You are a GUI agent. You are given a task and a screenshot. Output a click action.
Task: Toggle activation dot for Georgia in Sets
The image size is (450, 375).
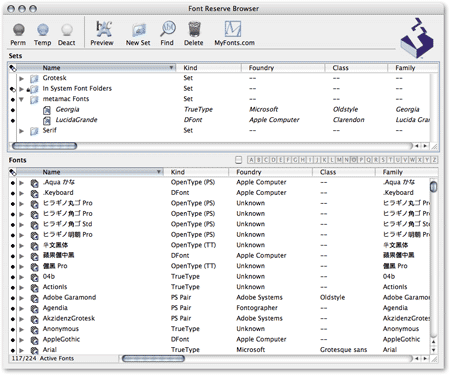click(x=13, y=110)
